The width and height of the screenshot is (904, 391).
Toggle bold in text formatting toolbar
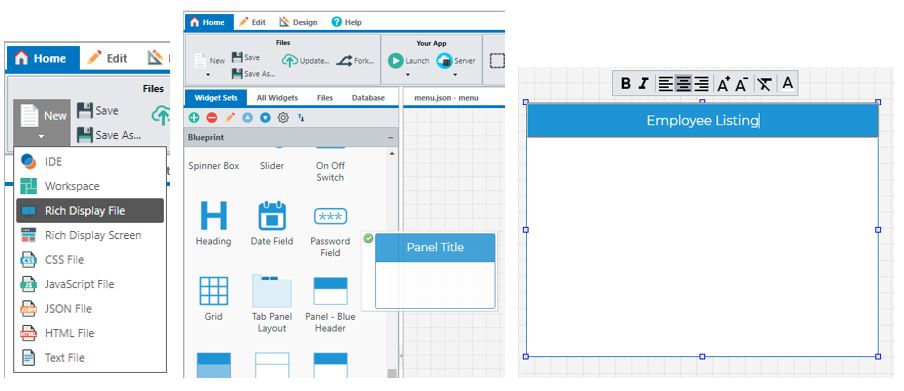coord(626,84)
